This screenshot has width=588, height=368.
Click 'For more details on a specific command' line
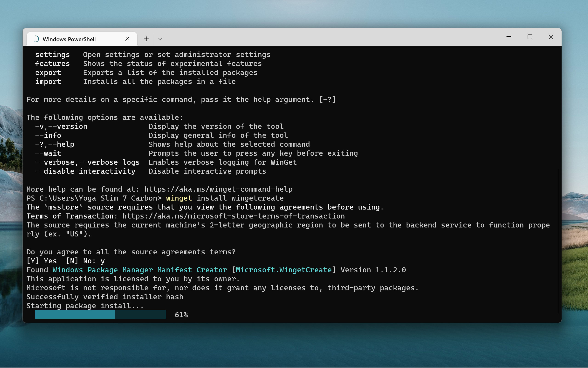tap(181, 100)
